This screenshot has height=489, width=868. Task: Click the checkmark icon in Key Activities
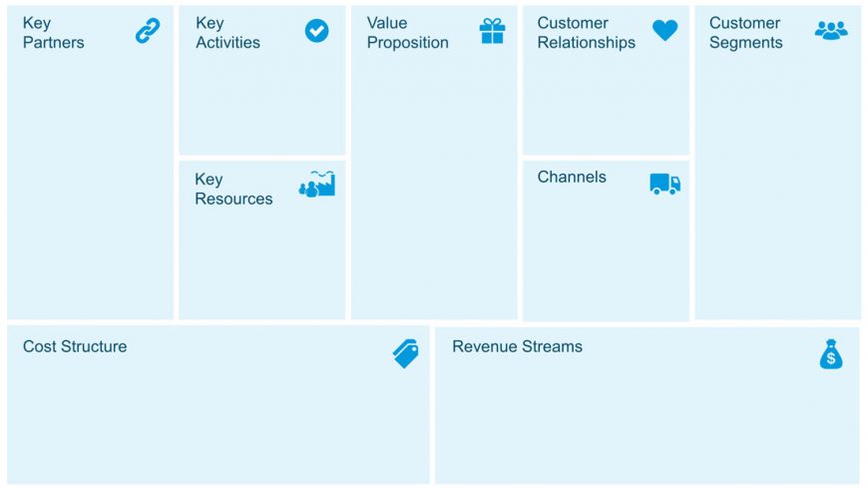pos(316,31)
